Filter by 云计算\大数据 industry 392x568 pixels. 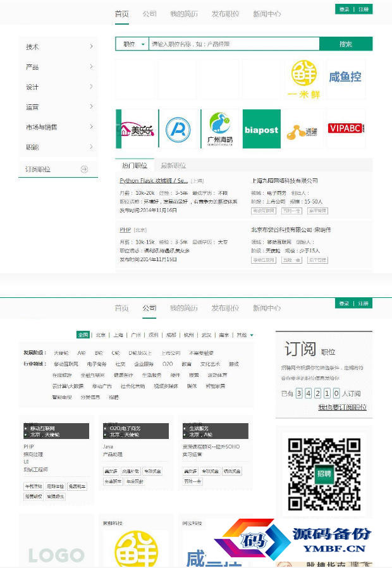coord(68,386)
